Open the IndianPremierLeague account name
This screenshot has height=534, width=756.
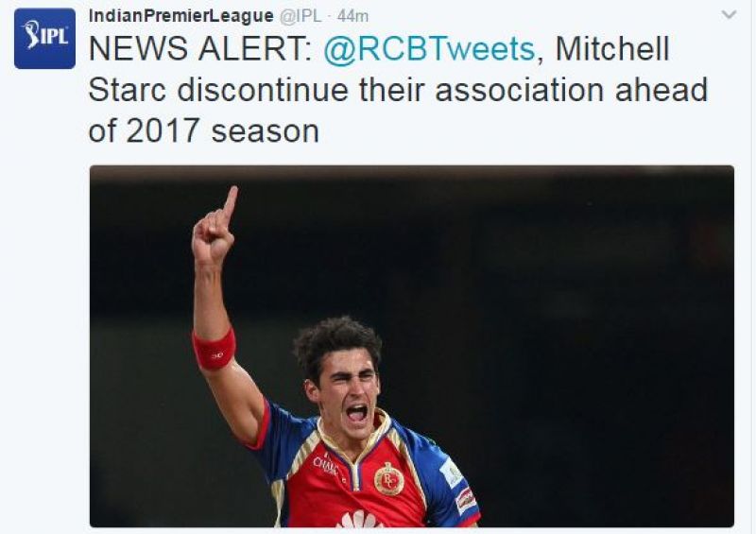[x=180, y=16]
